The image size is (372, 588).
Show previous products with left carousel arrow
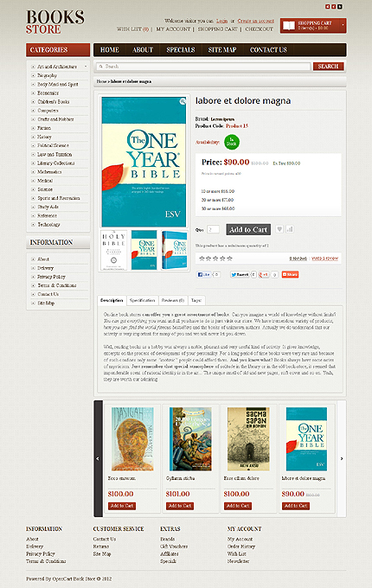click(98, 458)
